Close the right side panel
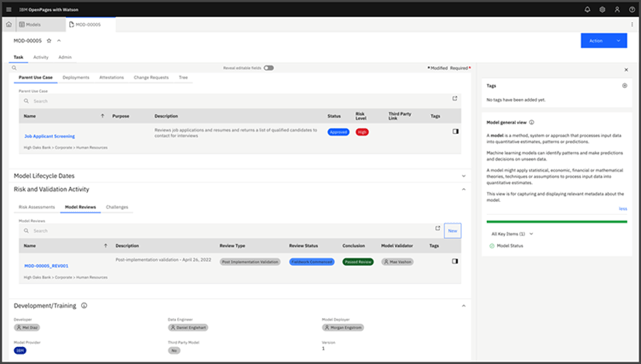The width and height of the screenshot is (641, 364). tap(626, 70)
